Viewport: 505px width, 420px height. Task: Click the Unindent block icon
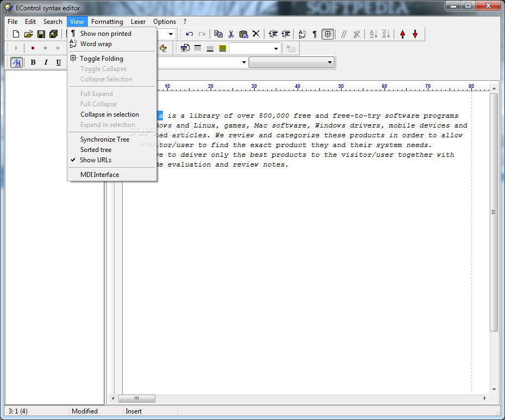pyautogui.click(x=273, y=34)
